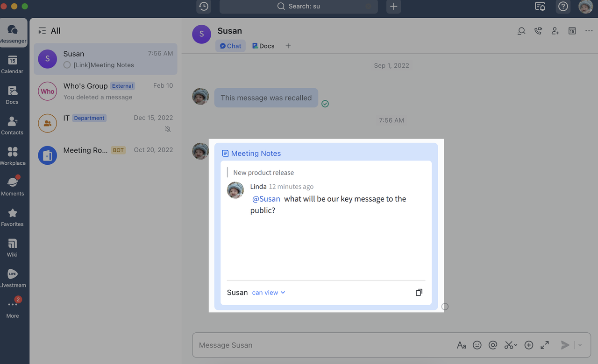This screenshot has height=364, width=598.
Task: Expand the 'can view' permission dropdown
Action: click(269, 293)
